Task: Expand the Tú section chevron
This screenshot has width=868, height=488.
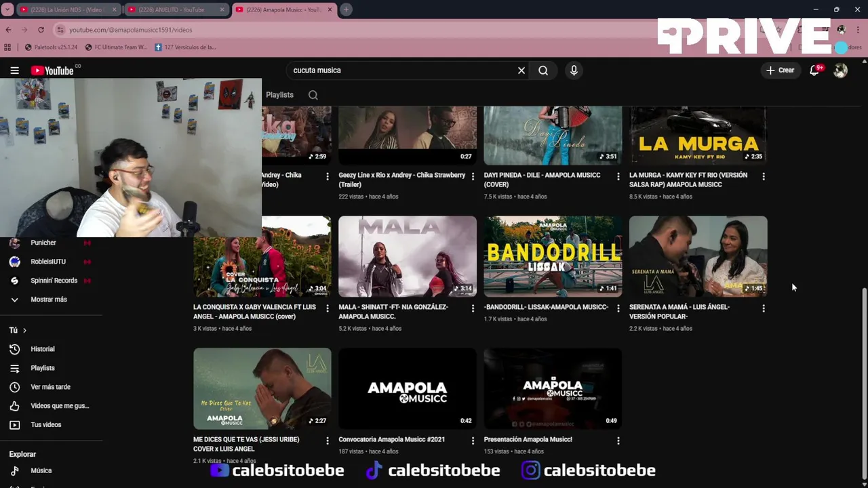Action: [24, 330]
